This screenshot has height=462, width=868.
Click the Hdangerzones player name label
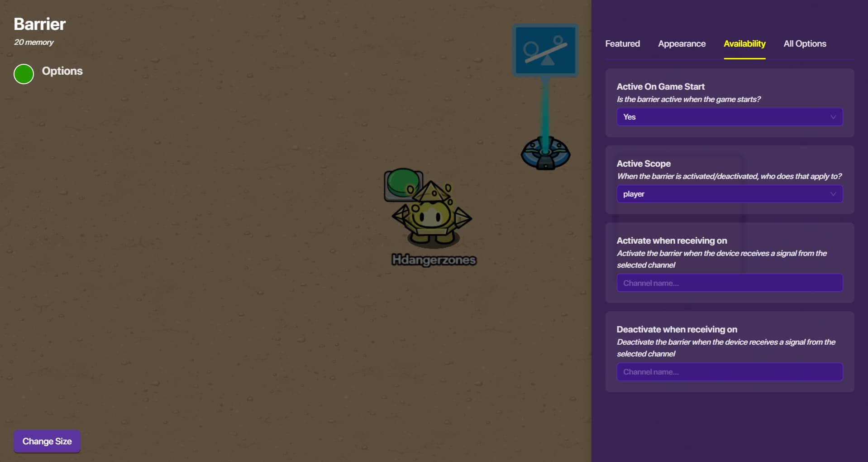tap(434, 260)
